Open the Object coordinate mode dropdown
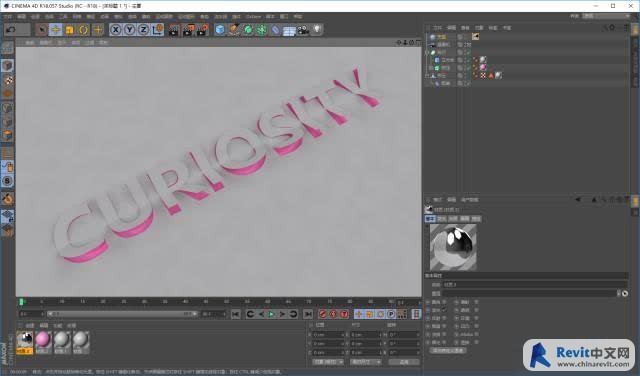 coord(328,362)
